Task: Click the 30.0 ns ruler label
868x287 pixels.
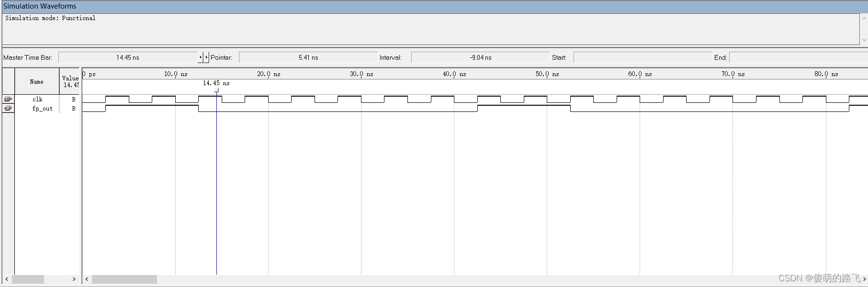Action: click(x=361, y=74)
